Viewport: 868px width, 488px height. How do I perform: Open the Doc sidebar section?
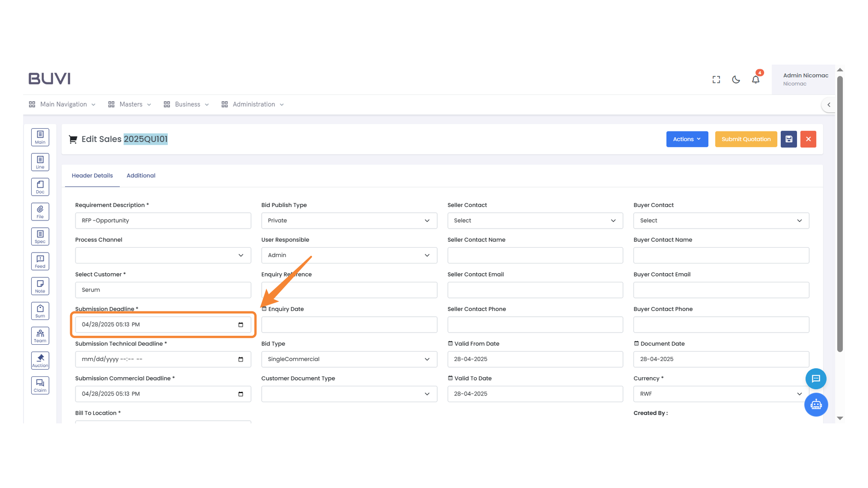(x=40, y=187)
